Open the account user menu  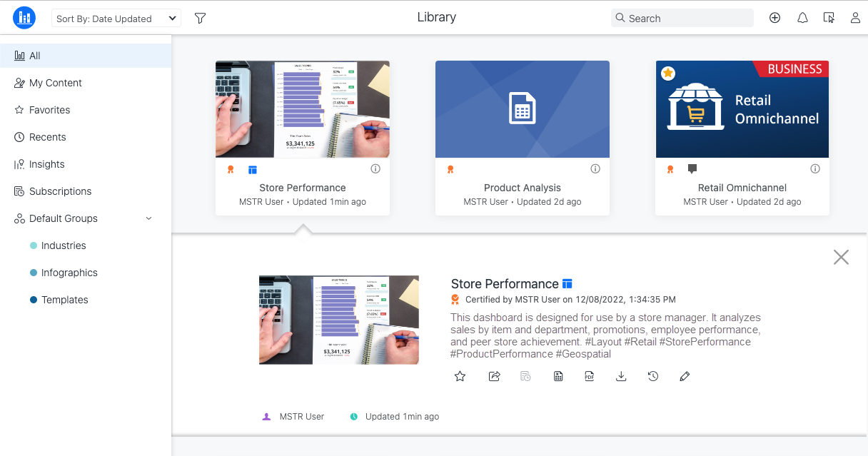[855, 18]
